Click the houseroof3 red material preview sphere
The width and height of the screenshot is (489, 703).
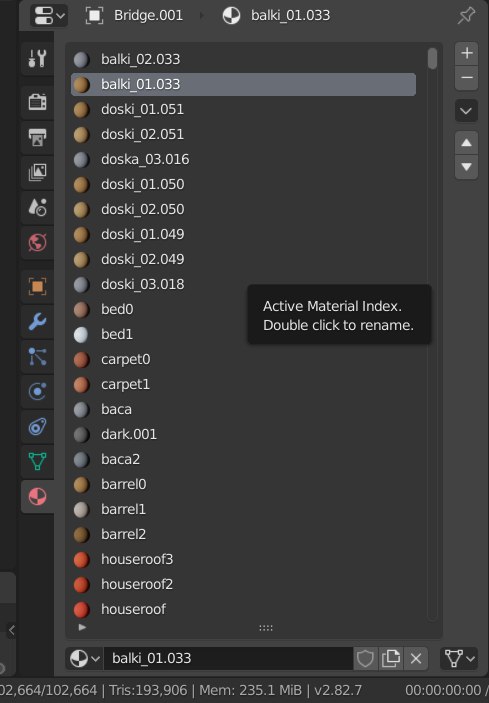click(81, 560)
